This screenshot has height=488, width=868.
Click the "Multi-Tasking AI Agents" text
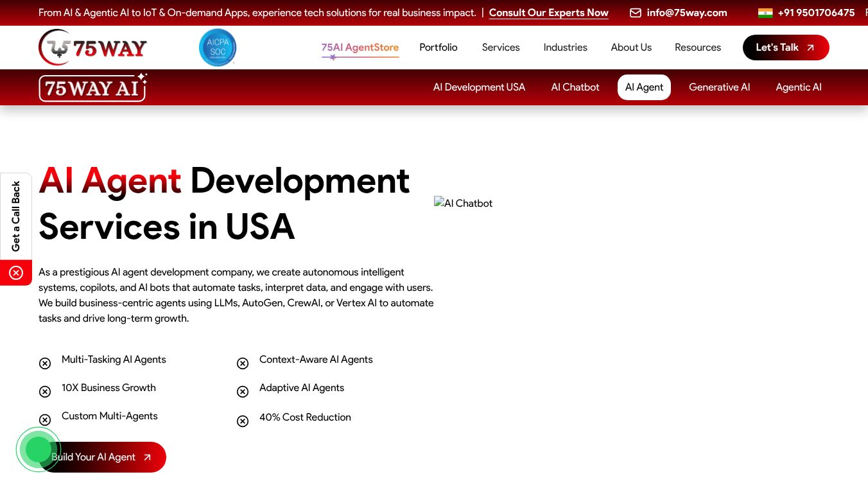(114, 360)
